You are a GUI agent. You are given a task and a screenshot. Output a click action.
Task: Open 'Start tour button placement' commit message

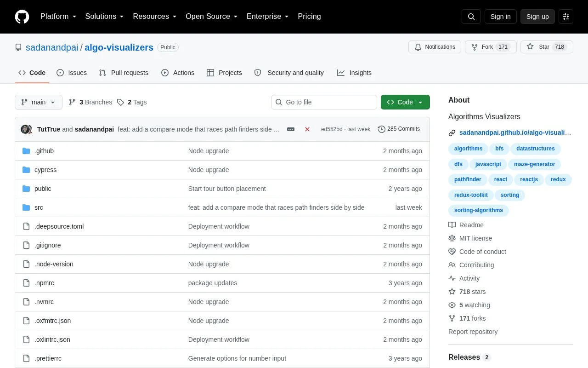click(x=227, y=189)
